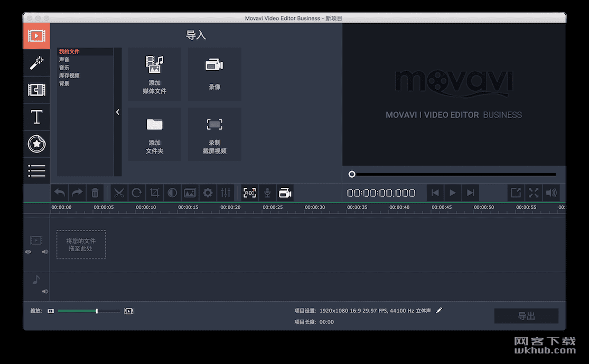Click the 项目长度 00:00 value
This screenshot has width=589, height=364.
point(326,322)
